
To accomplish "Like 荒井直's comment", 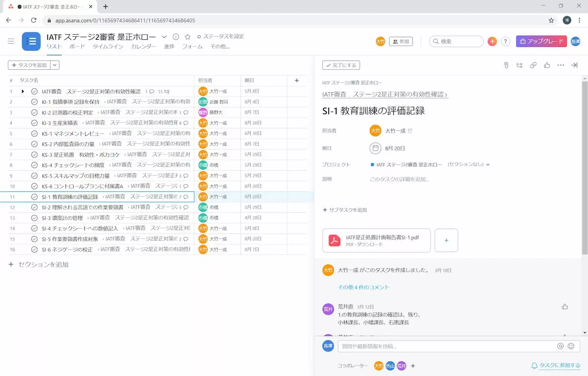I will tap(565, 307).
